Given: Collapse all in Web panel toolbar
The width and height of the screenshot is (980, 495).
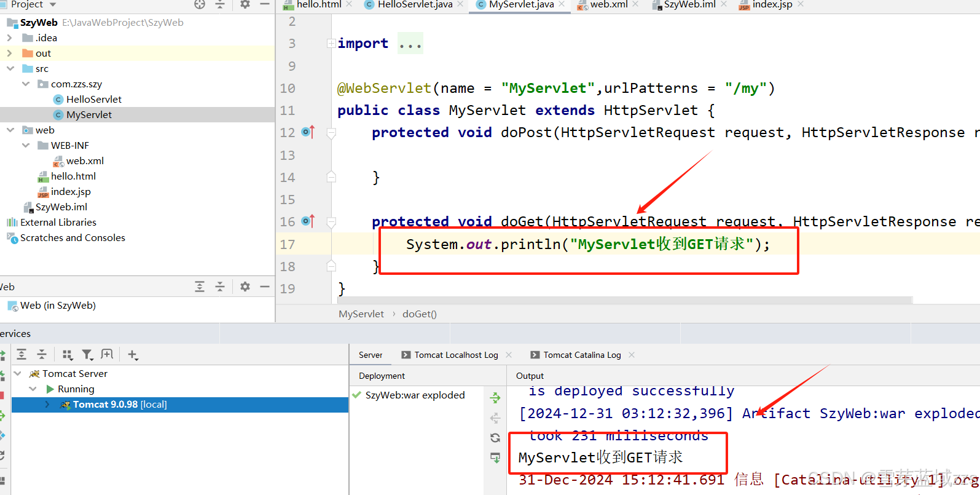Looking at the screenshot, I should (220, 287).
